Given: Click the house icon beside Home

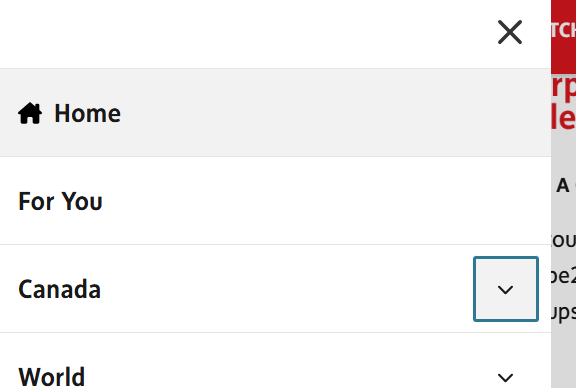Looking at the screenshot, I should 30,113.
